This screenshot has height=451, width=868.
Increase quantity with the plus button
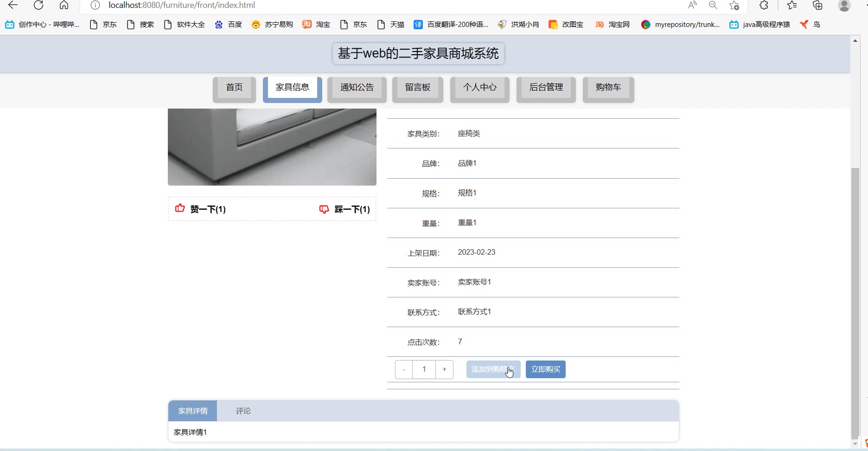coord(444,369)
